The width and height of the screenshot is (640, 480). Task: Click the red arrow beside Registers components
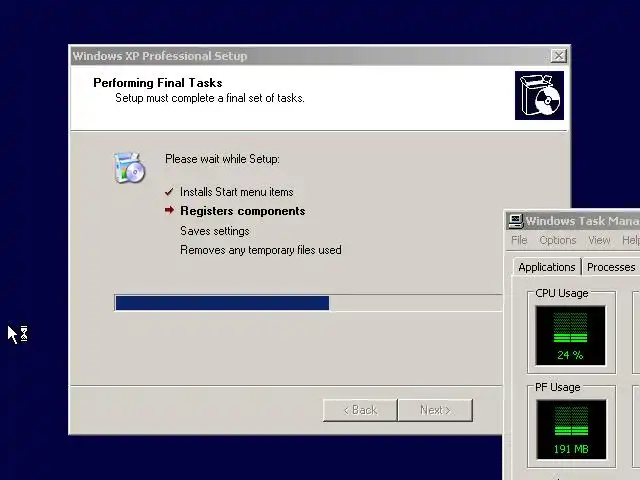point(169,210)
